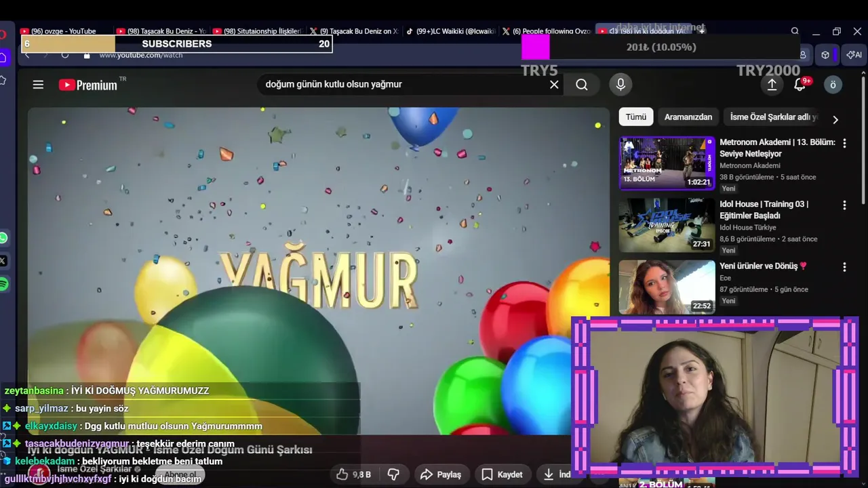Select the Tümü filter chip
Viewport: 868px width, 488px height.
(636, 117)
